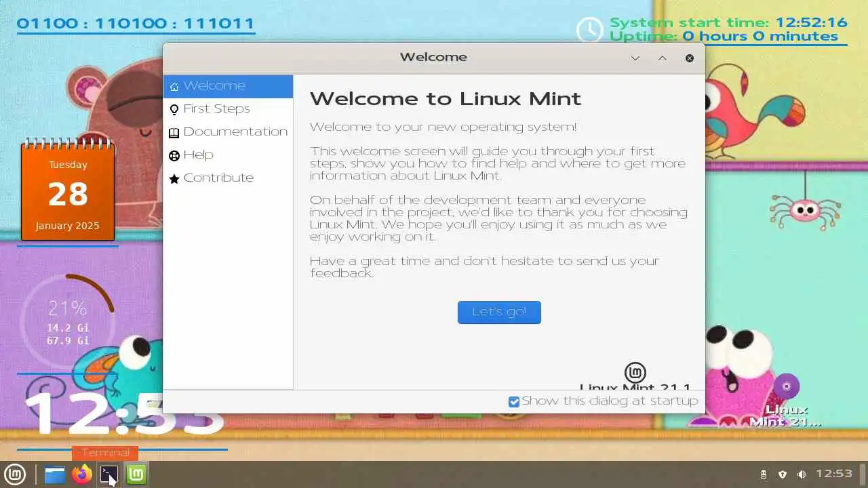Click the '67.9 Gi' memory value
Screen dimensions: 868x488
tap(68, 341)
